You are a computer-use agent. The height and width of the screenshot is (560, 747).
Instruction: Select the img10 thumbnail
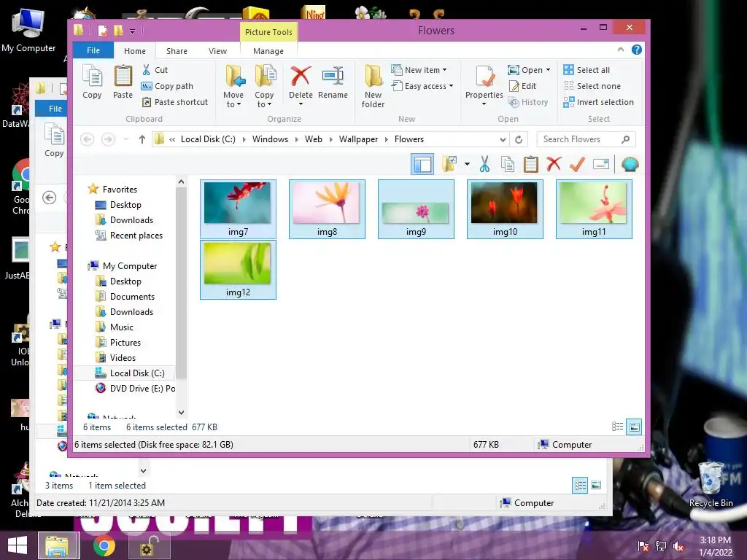pyautogui.click(x=505, y=209)
